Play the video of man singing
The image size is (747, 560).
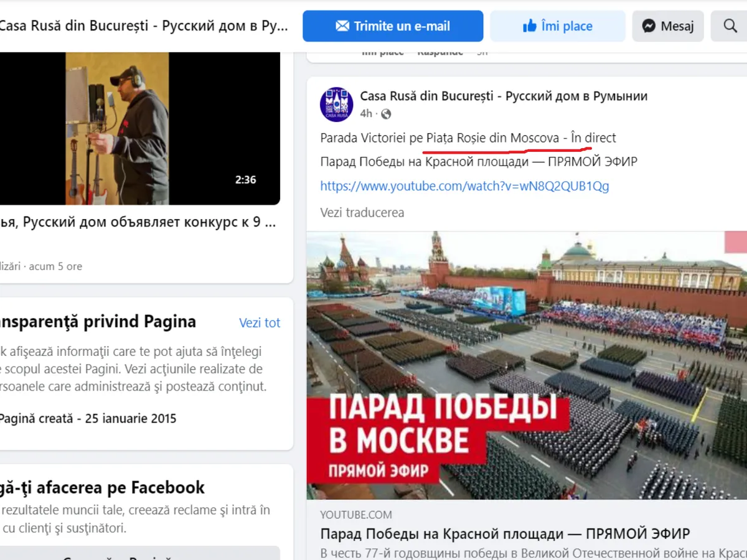139,128
